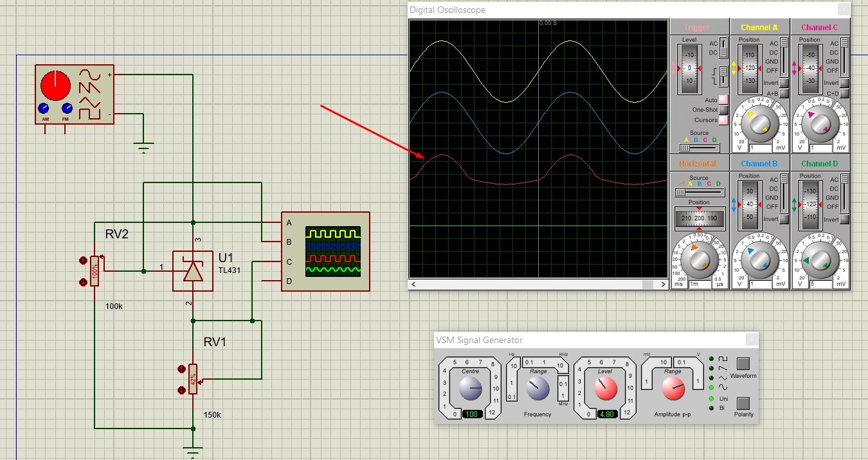The width and height of the screenshot is (868, 460).
Task: Toggle Channel C C+D button
Action: point(844,94)
